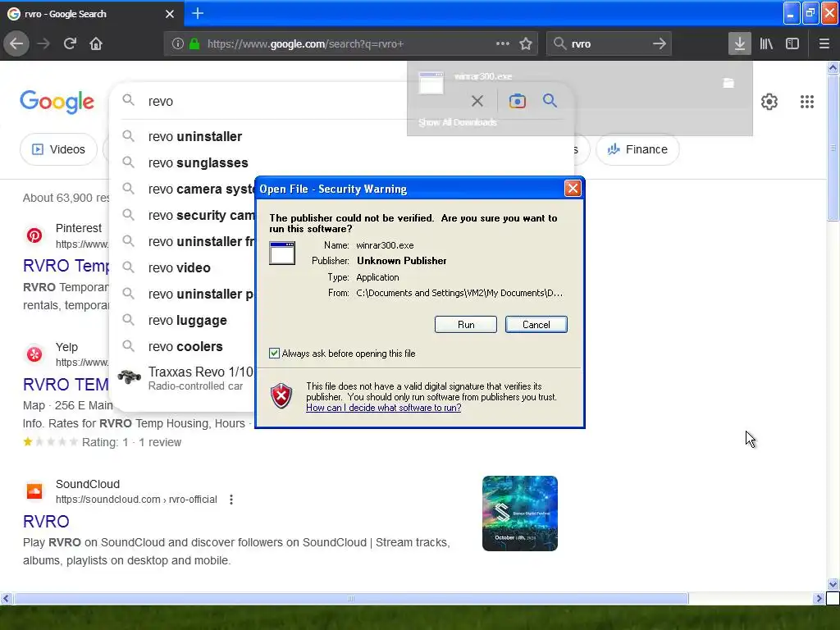This screenshot has height=630, width=840.
Task: Click the Google logo
Action: click(x=57, y=102)
